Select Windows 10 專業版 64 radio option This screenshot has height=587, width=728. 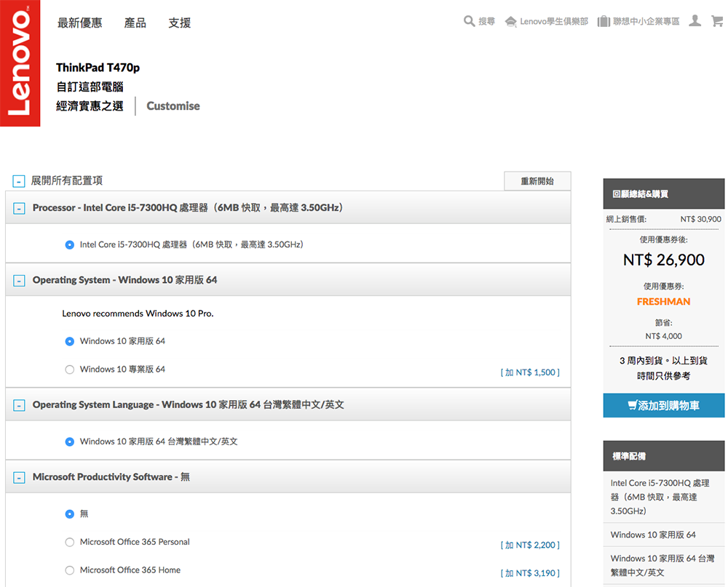pos(70,370)
